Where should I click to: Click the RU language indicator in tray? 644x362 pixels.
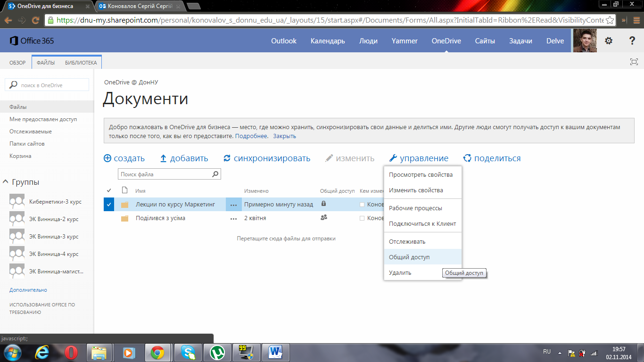coord(547,352)
